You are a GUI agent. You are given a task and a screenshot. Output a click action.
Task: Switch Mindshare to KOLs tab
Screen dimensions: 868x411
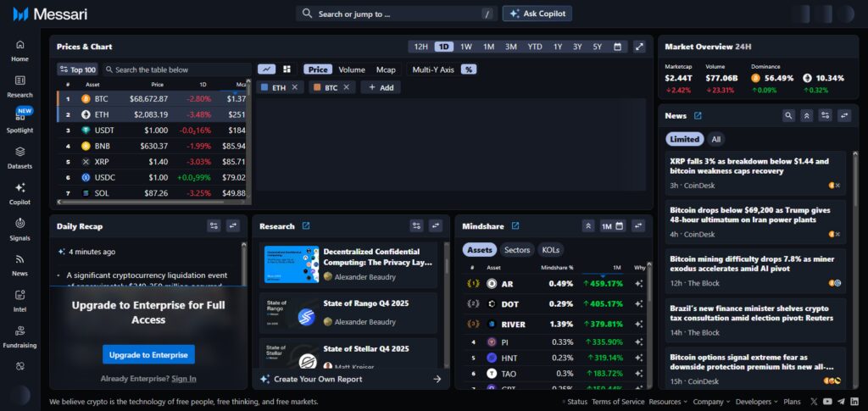point(550,249)
